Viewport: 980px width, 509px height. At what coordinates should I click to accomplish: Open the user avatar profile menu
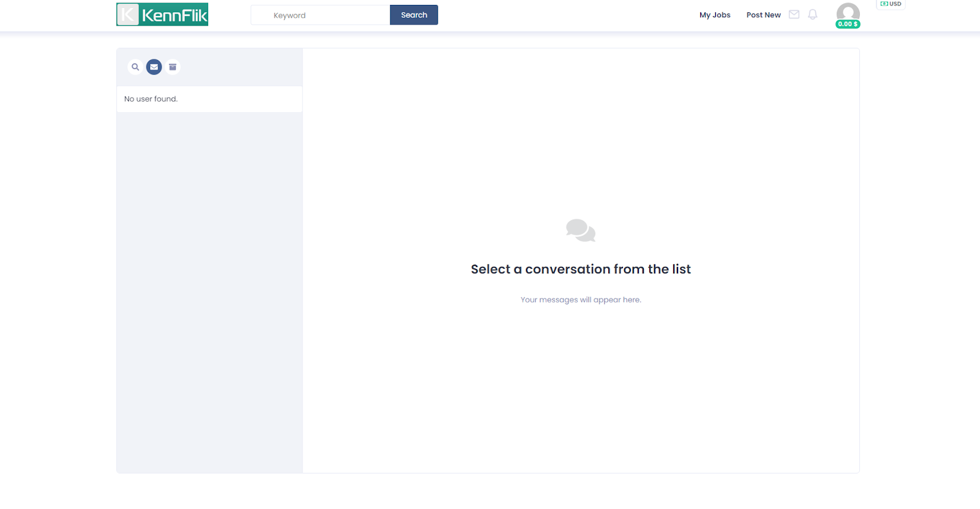(848, 13)
